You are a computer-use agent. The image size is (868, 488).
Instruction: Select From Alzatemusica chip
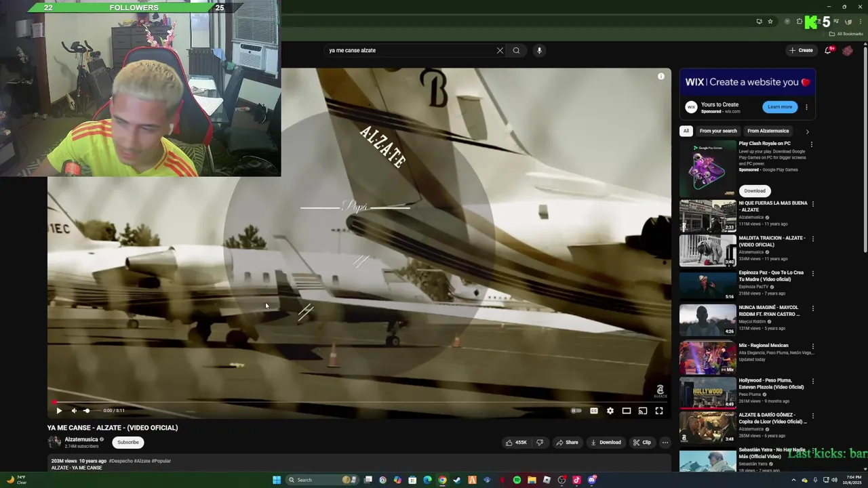point(768,131)
